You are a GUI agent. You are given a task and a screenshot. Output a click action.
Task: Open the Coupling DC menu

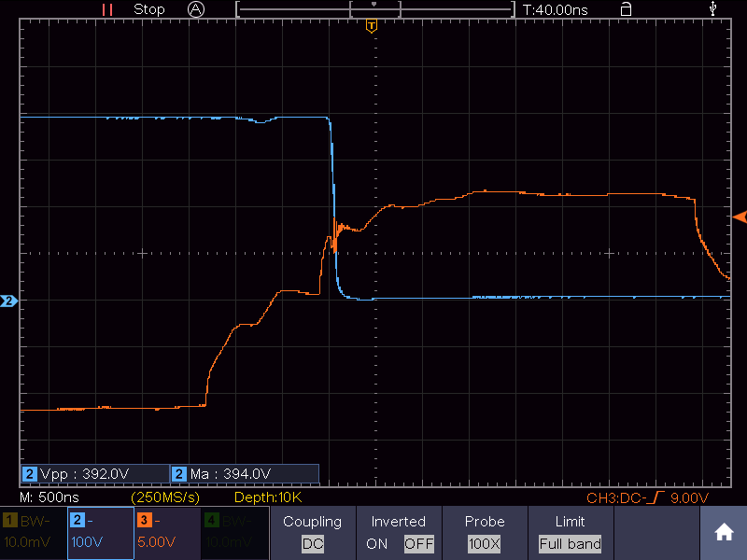[x=313, y=533]
